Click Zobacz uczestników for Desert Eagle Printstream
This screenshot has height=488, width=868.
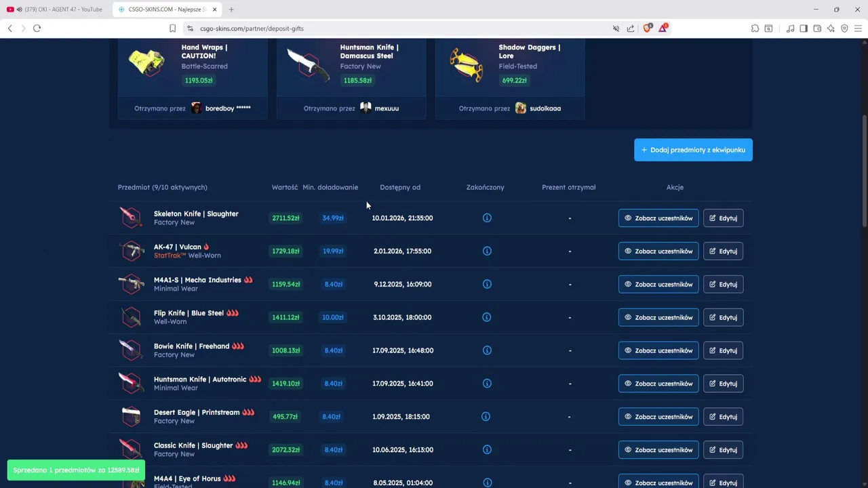point(658,417)
